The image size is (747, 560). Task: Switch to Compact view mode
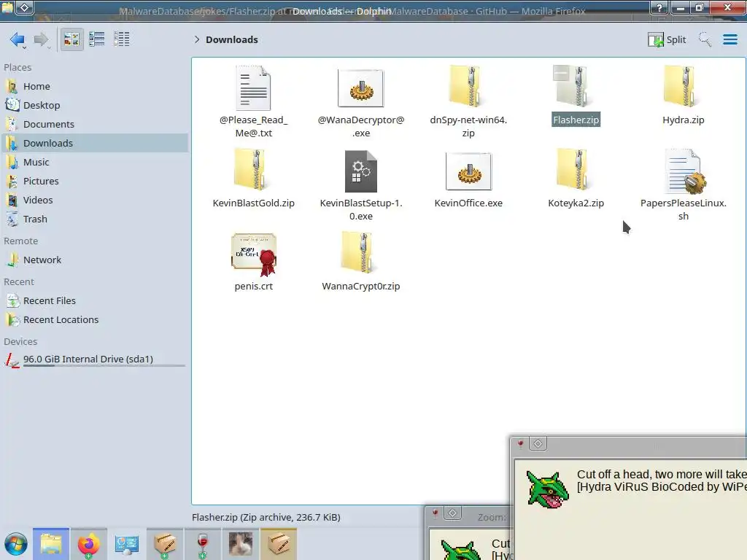coord(97,39)
